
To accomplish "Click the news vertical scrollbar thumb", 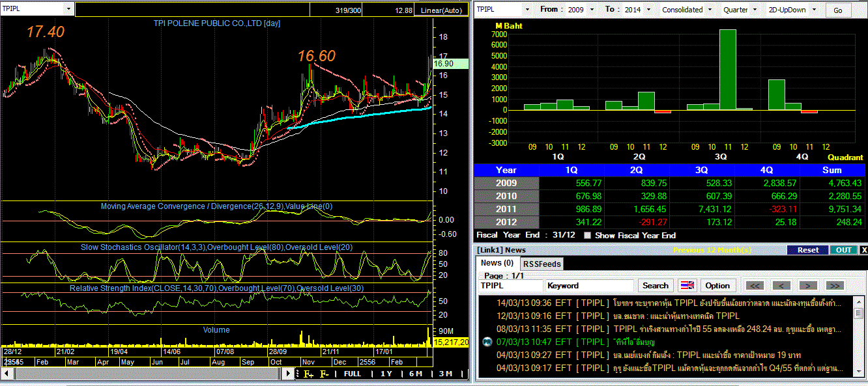I will [x=859, y=313].
